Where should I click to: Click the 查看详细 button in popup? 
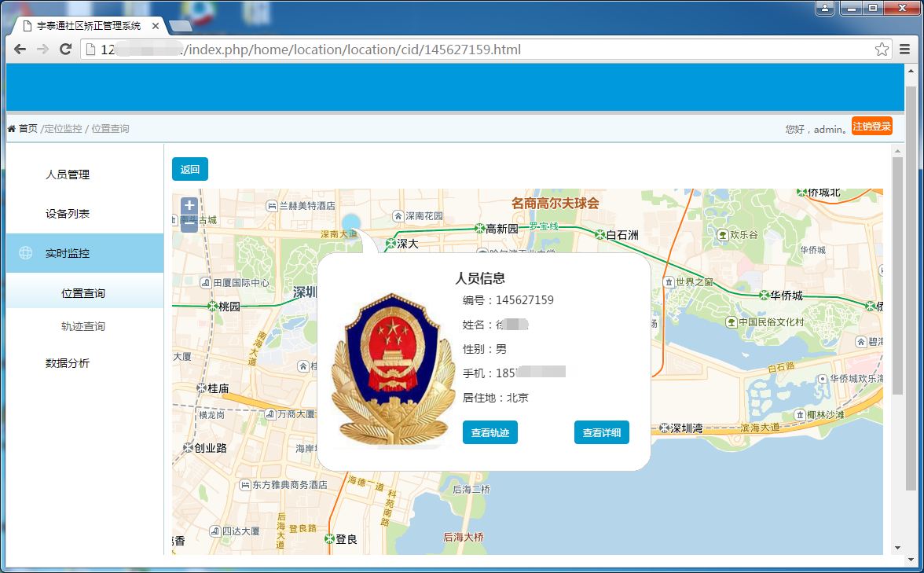pos(601,432)
